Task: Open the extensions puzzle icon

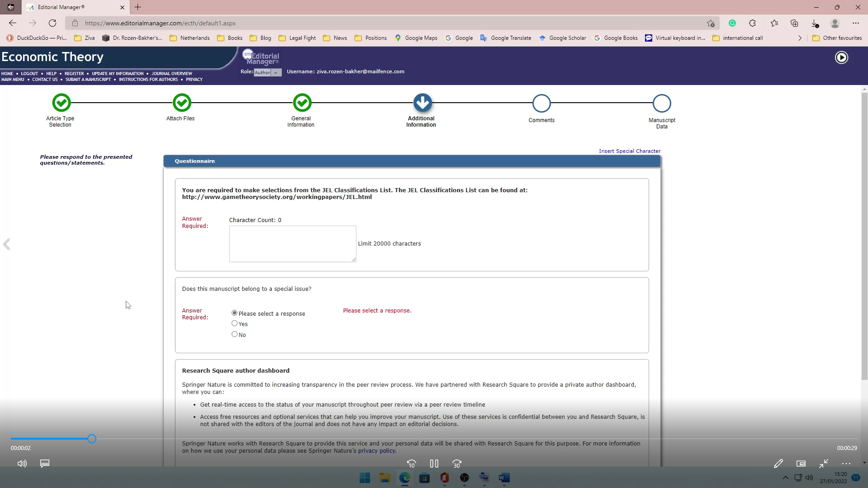Action: point(752,23)
